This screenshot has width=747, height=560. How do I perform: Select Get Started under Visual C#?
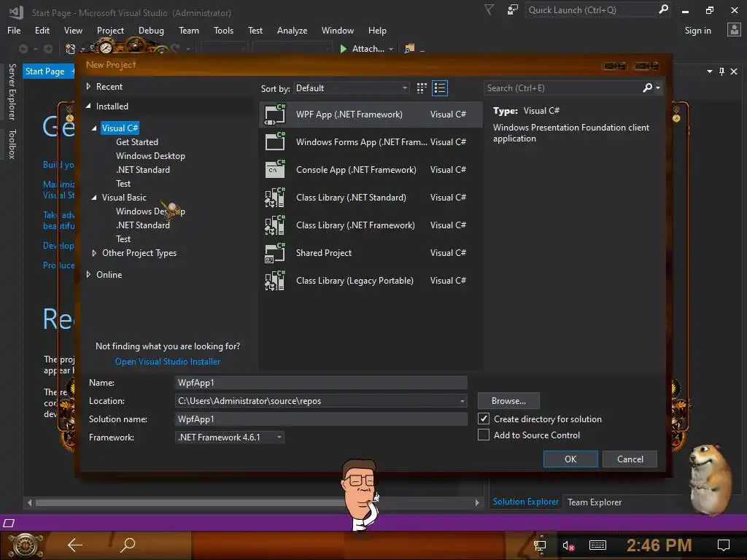[x=136, y=142]
